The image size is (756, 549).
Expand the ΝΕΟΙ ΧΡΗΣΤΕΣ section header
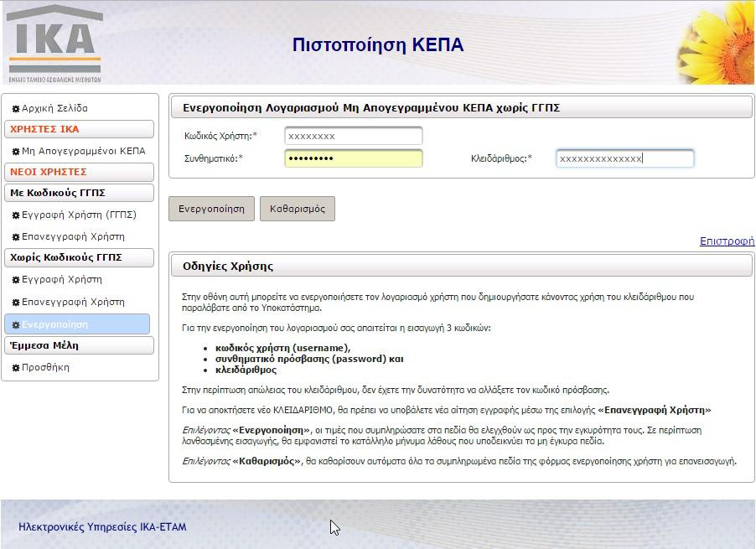(79, 172)
